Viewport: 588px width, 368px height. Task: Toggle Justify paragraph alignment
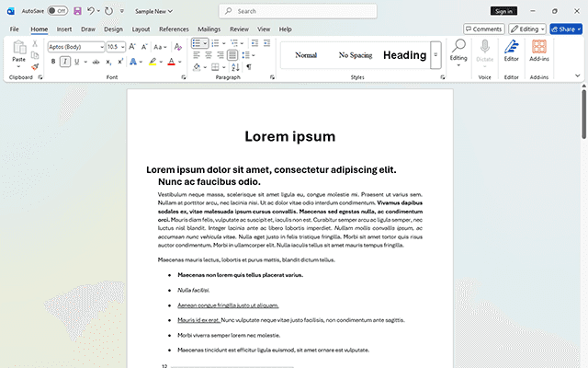pos(232,55)
